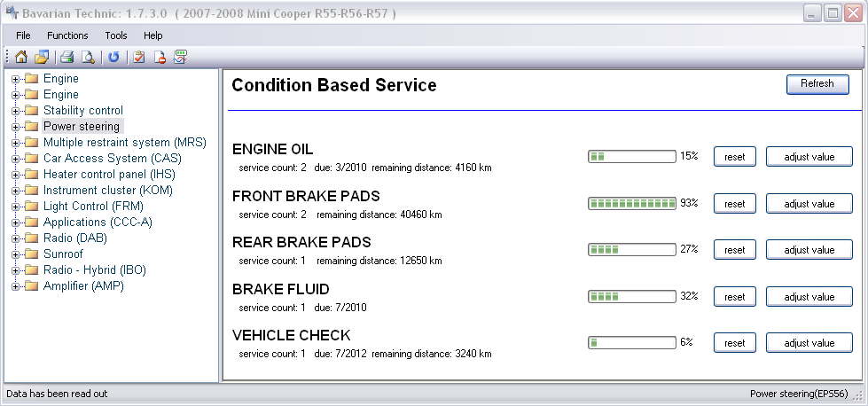Open print preview magnifier page icon
Image resolution: width=868 pixels, height=406 pixels.
[88, 57]
